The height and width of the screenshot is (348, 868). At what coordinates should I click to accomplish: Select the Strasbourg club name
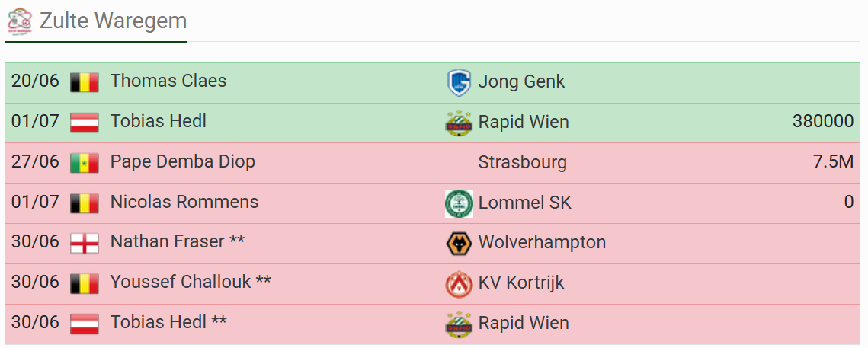click(523, 163)
